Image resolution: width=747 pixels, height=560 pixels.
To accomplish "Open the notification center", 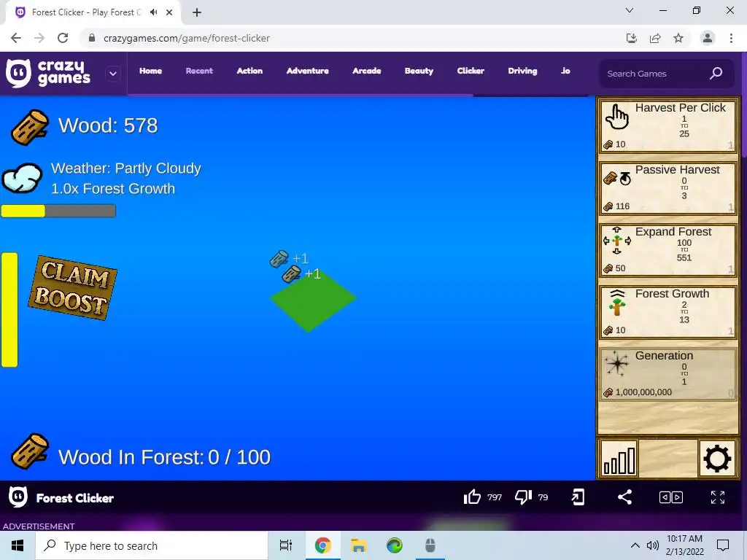I will coord(723,545).
